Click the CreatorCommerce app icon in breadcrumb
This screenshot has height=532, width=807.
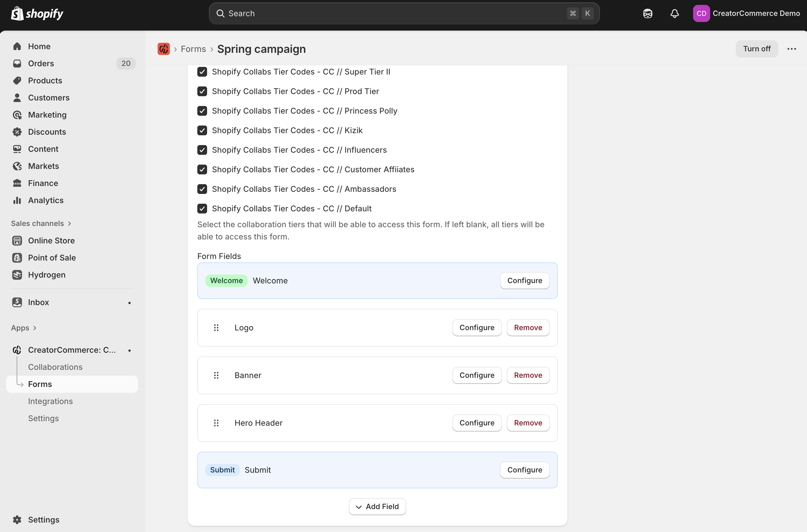point(164,49)
